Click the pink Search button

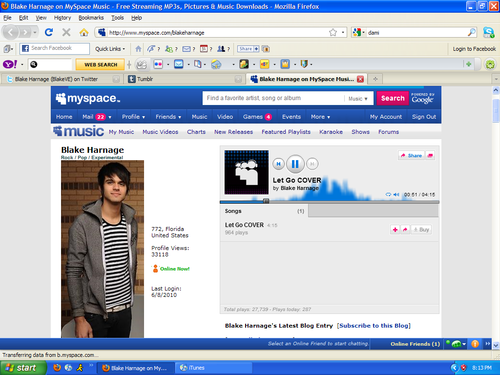coord(393,98)
